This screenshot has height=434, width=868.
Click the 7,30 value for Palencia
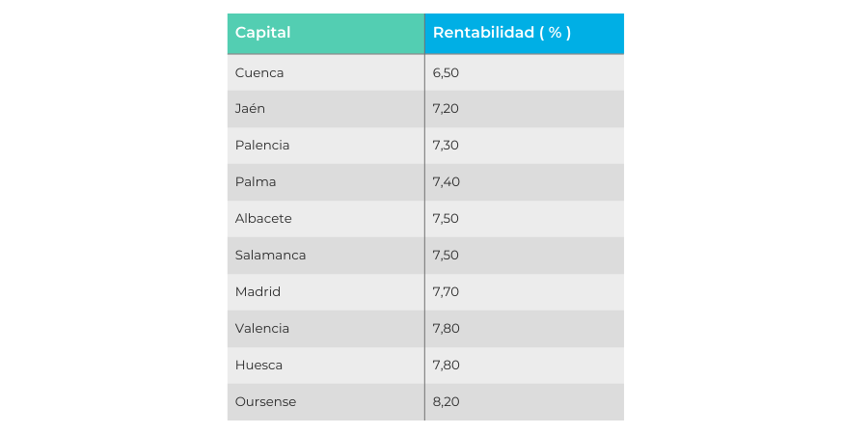446,146
